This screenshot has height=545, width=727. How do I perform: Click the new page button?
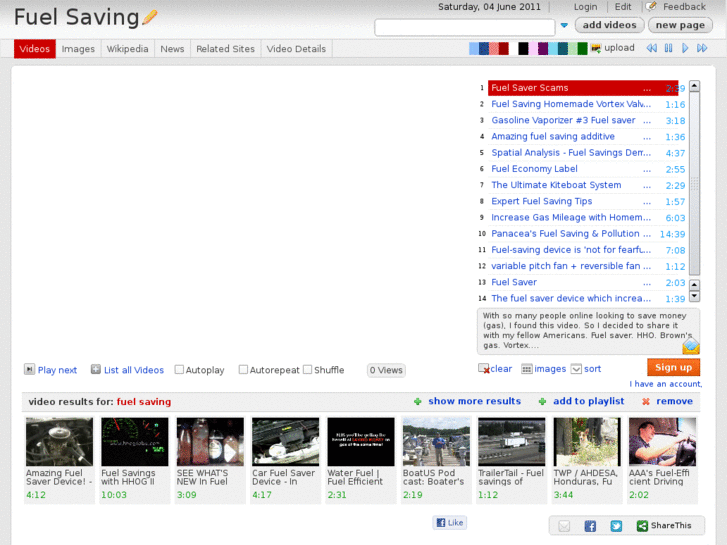pos(680,25)
